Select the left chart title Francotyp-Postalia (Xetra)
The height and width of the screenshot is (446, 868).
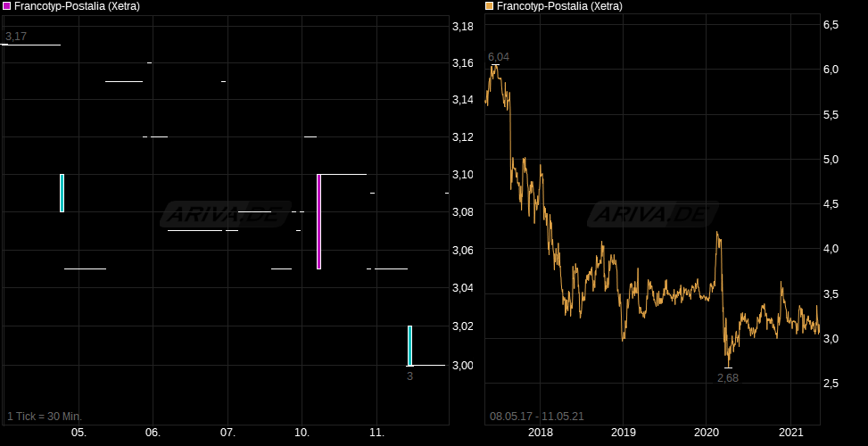[77, 6]
